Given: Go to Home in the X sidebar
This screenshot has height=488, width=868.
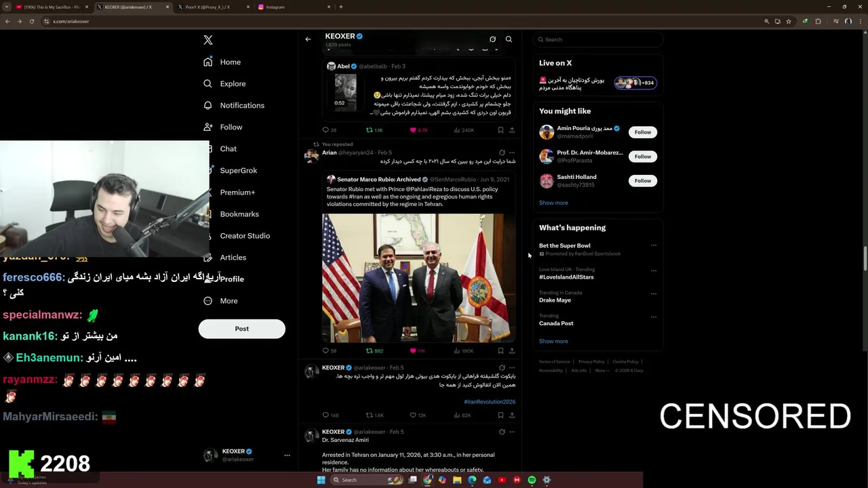Looking at the screenshot, I should coord(231,62).
